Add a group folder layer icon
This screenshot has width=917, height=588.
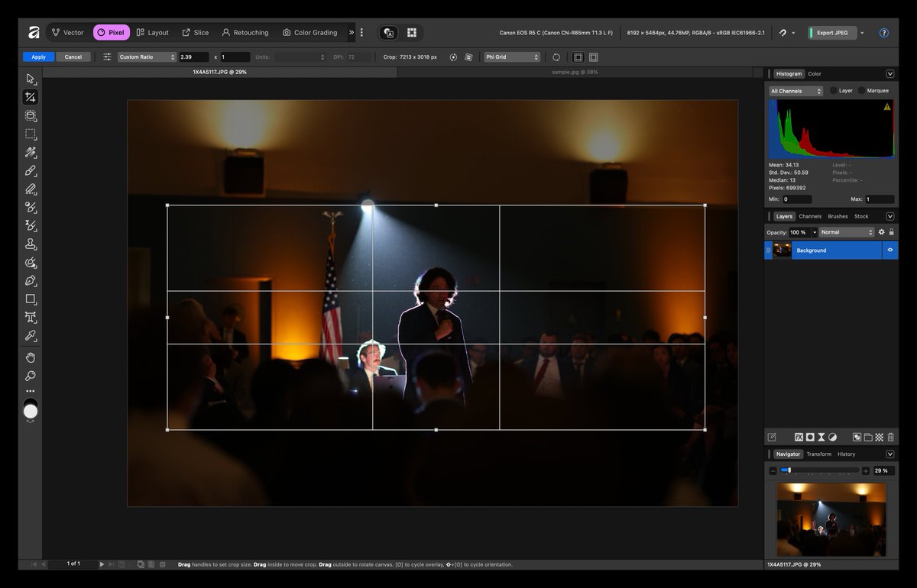[868, 438]
